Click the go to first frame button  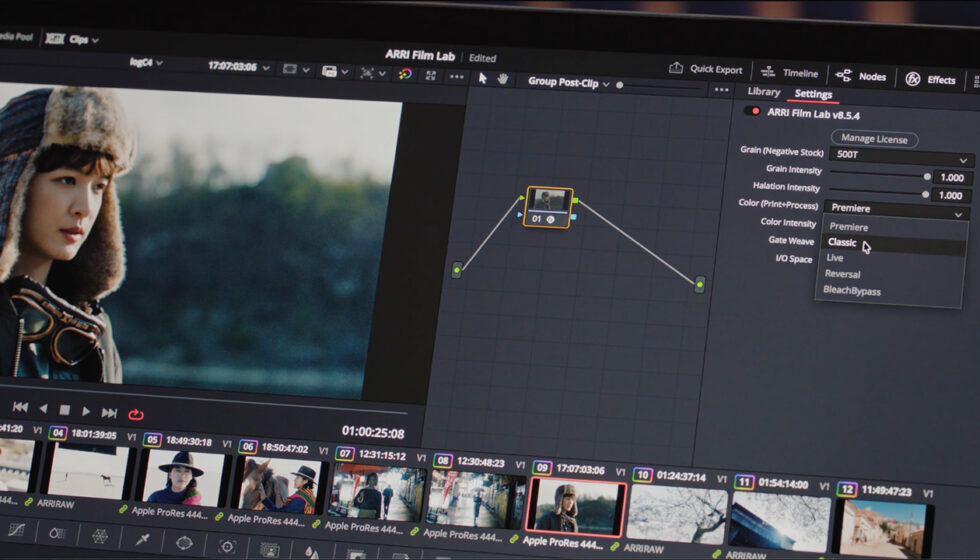[20, 407]
